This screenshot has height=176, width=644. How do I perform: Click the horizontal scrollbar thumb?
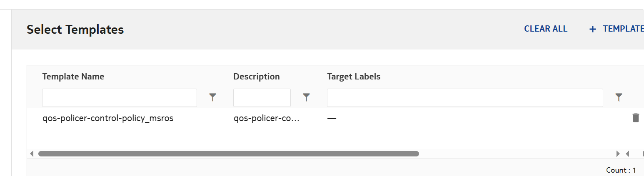click(228, 154)
